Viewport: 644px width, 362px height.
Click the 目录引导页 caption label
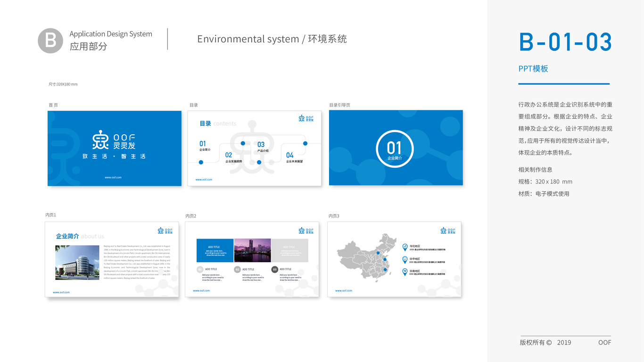339,105
